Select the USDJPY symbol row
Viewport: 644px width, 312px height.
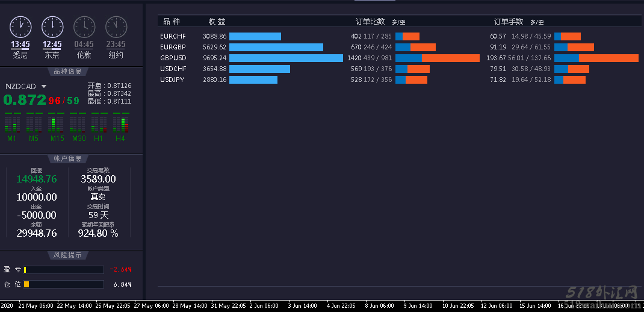point(398,80)
